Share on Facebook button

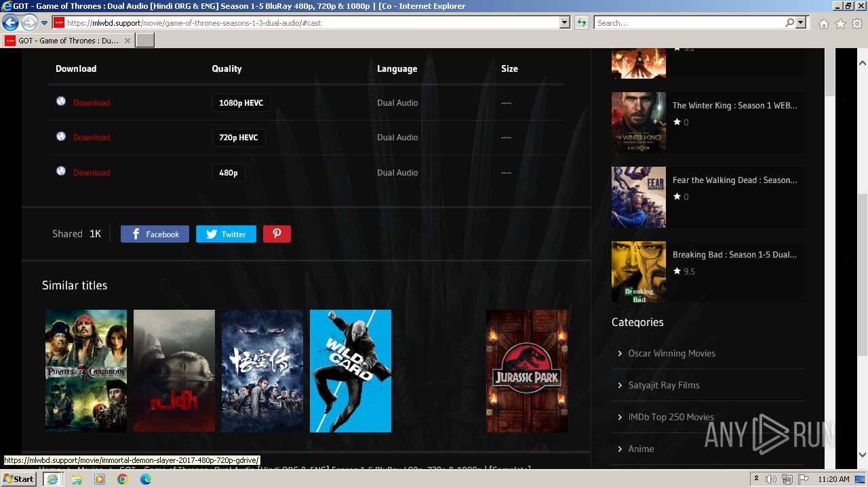click(x=155, y=234)
